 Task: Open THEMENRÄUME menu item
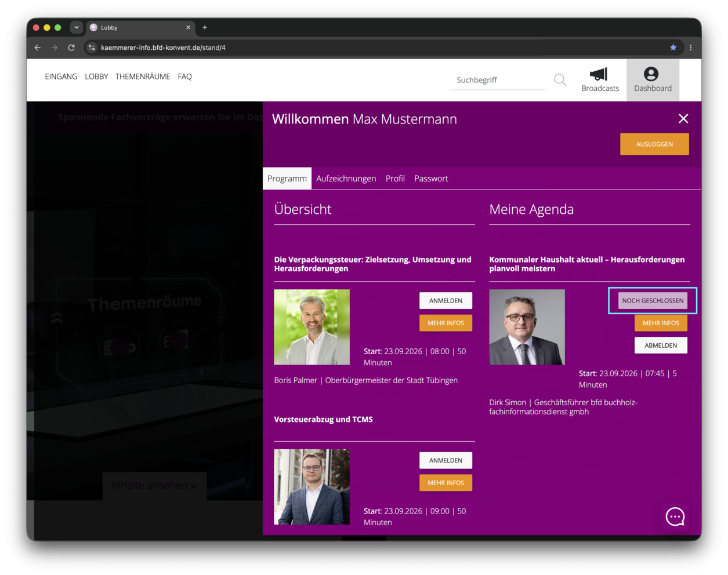(x=143, y=77)
